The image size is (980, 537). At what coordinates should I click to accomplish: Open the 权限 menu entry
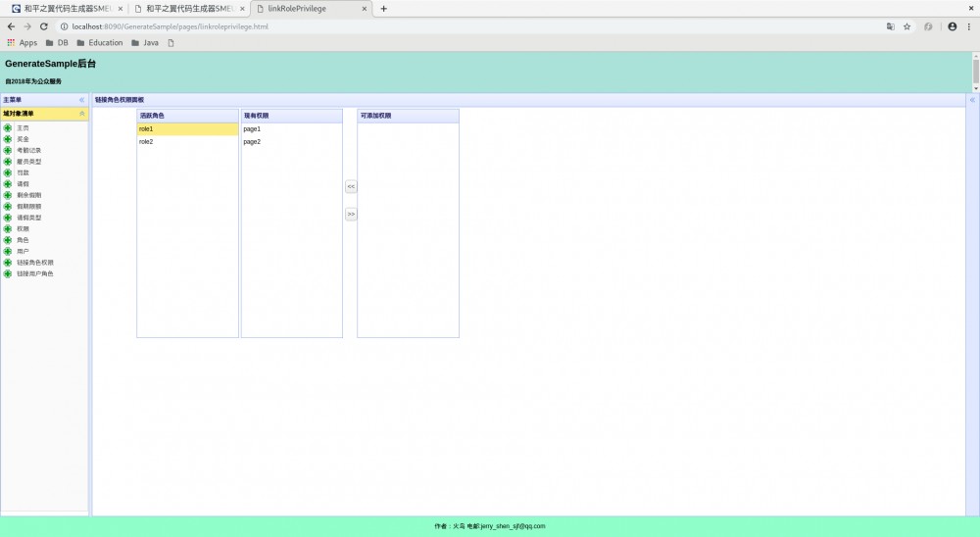click(x=23, y=228)
